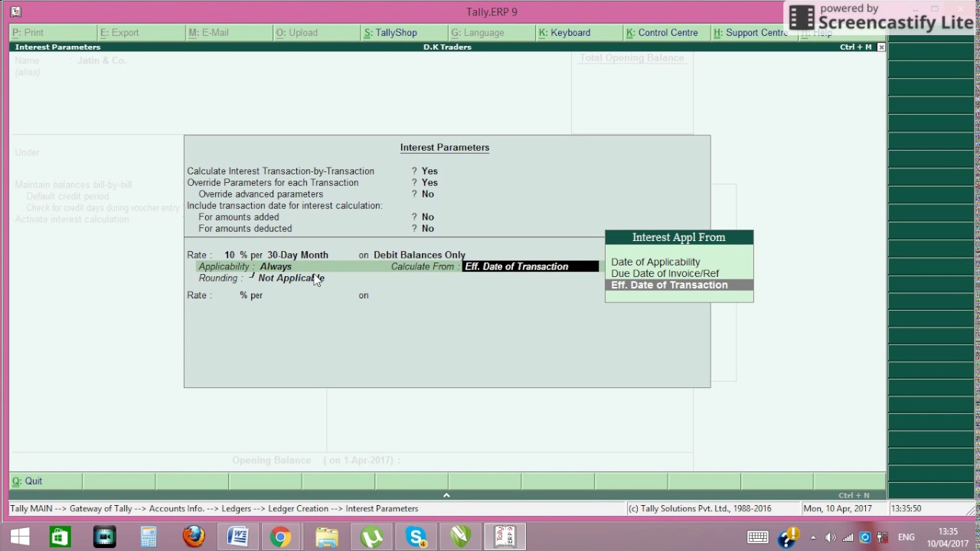Click the Interest Parameters dialog heading
Screen dimensions: 980x551
[x=444, y=148]
